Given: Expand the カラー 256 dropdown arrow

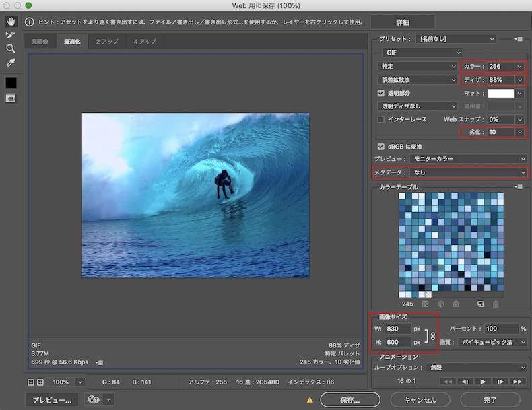Looking at the screenshot, I should [x=519, y=67].
